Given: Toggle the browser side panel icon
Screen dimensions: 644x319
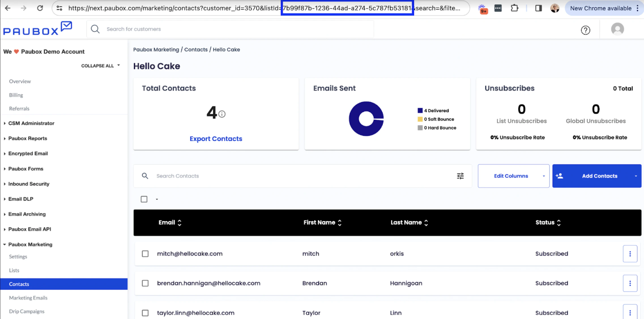Looking at the screenshot, I should [x=538, y=8].
